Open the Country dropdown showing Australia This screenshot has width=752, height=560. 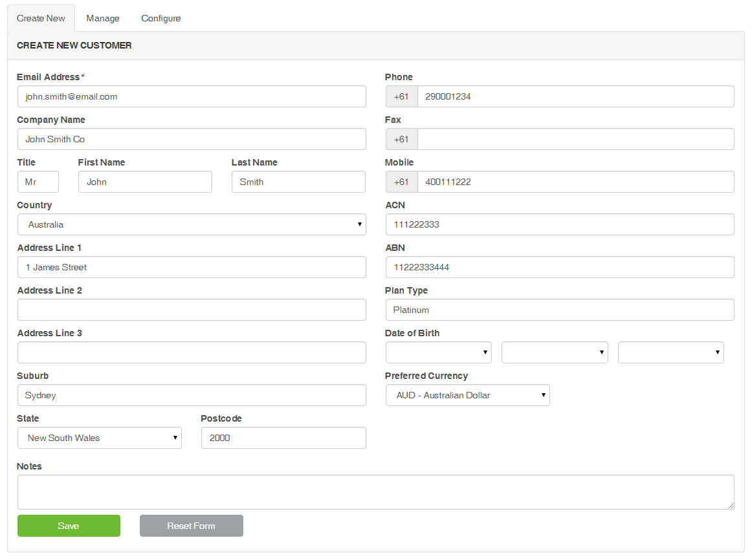[x=192, y=224]
